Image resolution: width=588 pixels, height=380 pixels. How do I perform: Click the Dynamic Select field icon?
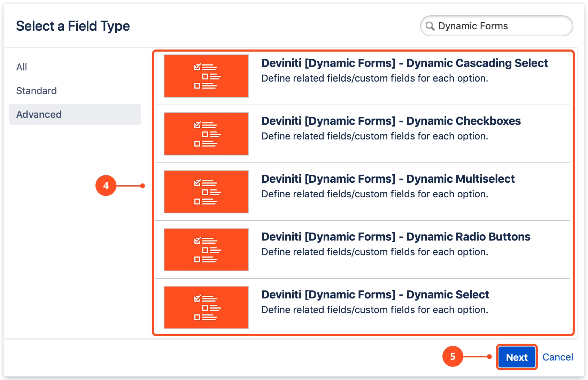pos(206,307)
